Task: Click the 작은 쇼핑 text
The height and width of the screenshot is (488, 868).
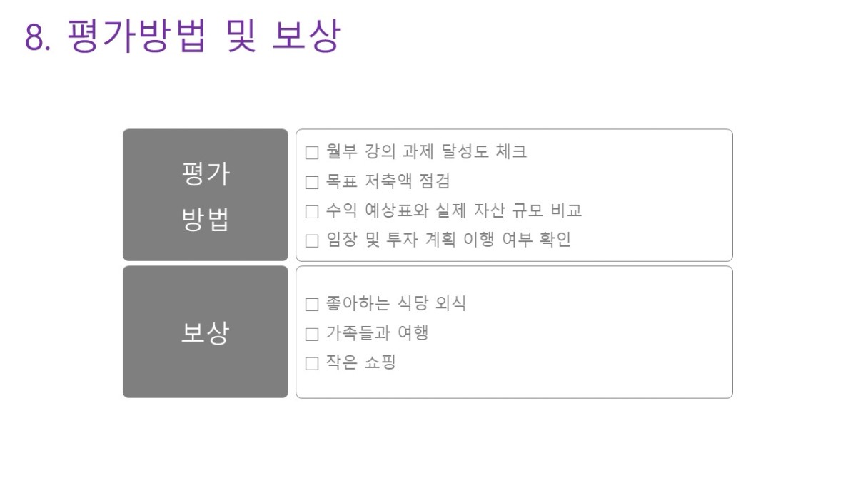Action: [x=360, y=362]
